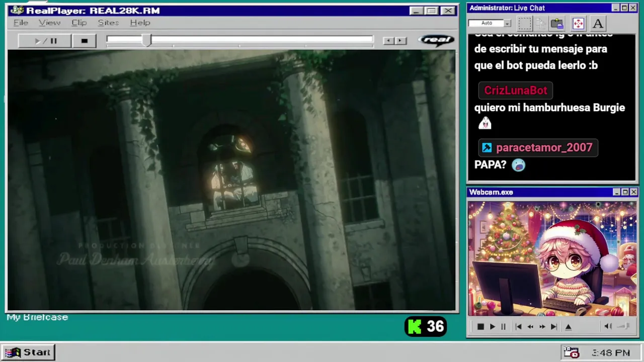The image size is (644, 362).
Task: Click the taskbar clock showing 3:48 PM
Action: pyautogui.click(x=611, y=353)
